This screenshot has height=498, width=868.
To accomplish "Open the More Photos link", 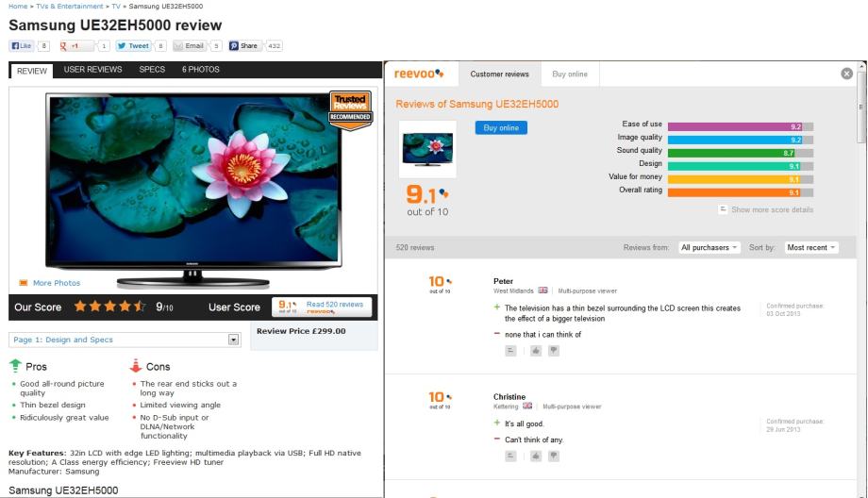I will point(57,283).
